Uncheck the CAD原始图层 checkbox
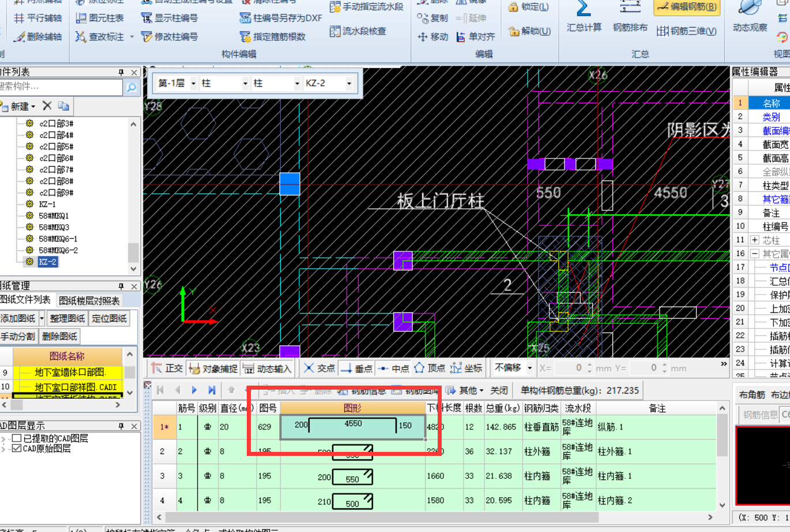The image size is (790, 532). click(x=16, y=448)
